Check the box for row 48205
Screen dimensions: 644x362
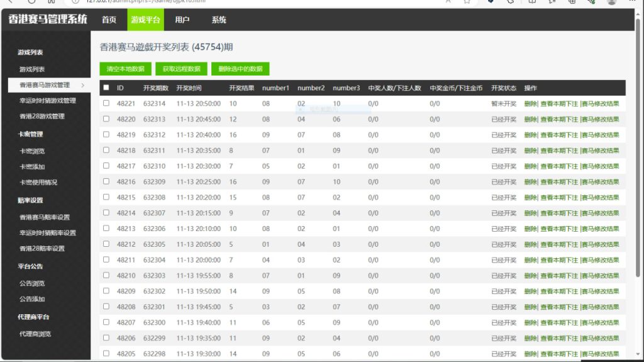[106, 353]
